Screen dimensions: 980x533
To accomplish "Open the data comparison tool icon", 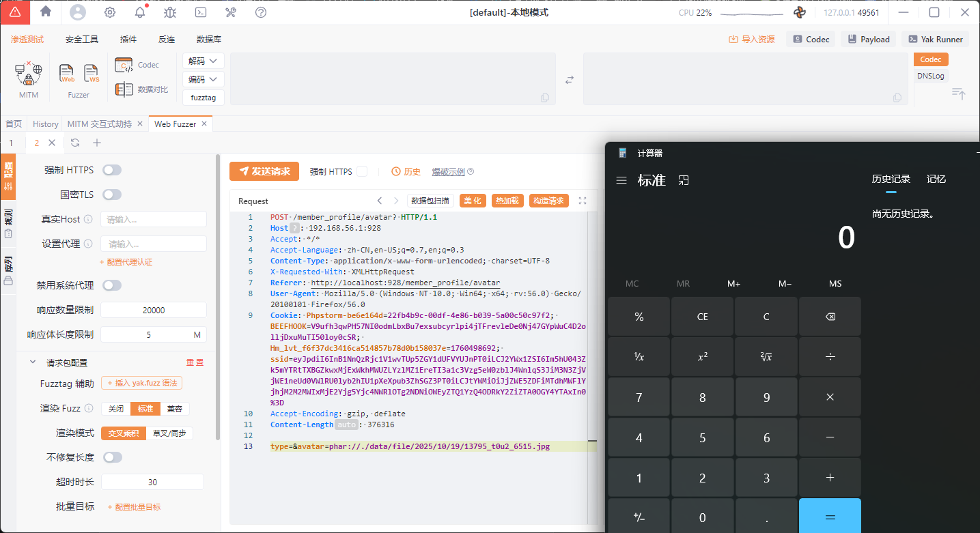I will click(x=124, y=89).
